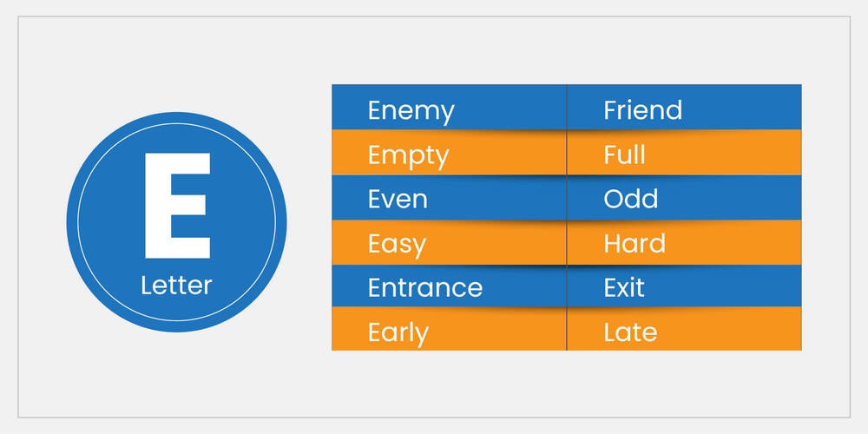This screenshot has width=868, height=434.
Task: Select the Friend cell
Action: [642, 110]
